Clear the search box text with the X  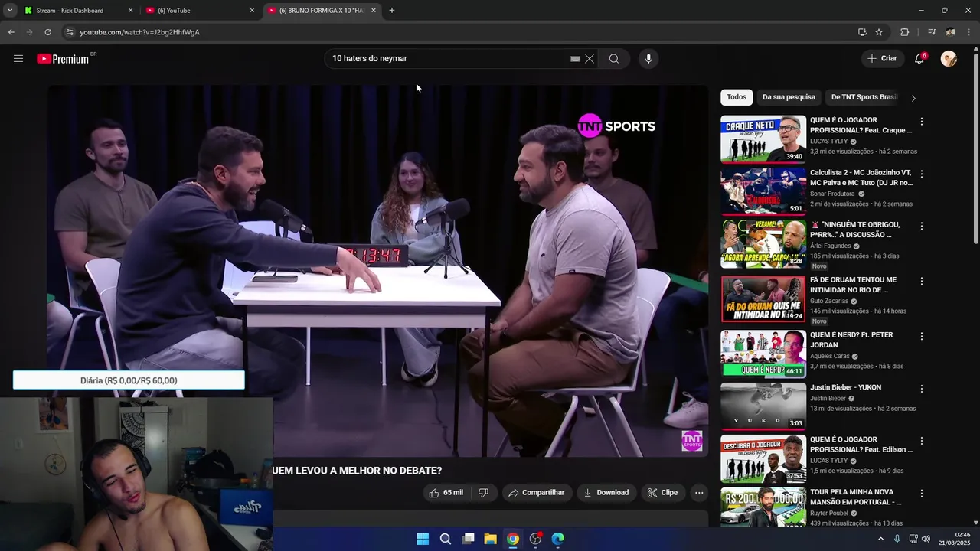click(x=590, y=58)
